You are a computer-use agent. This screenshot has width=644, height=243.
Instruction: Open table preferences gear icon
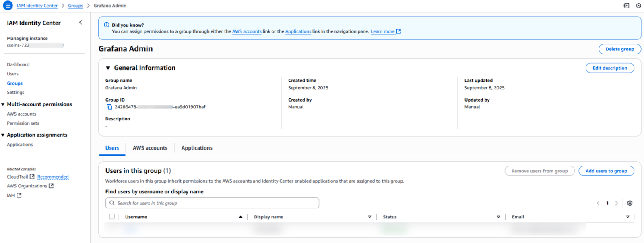pyautogui.click(x=630, y=203)
